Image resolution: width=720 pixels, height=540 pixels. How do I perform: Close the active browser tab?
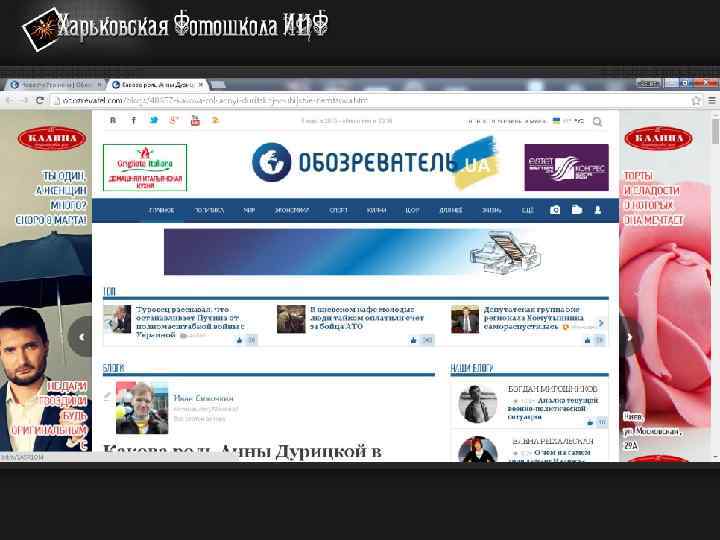200,85
